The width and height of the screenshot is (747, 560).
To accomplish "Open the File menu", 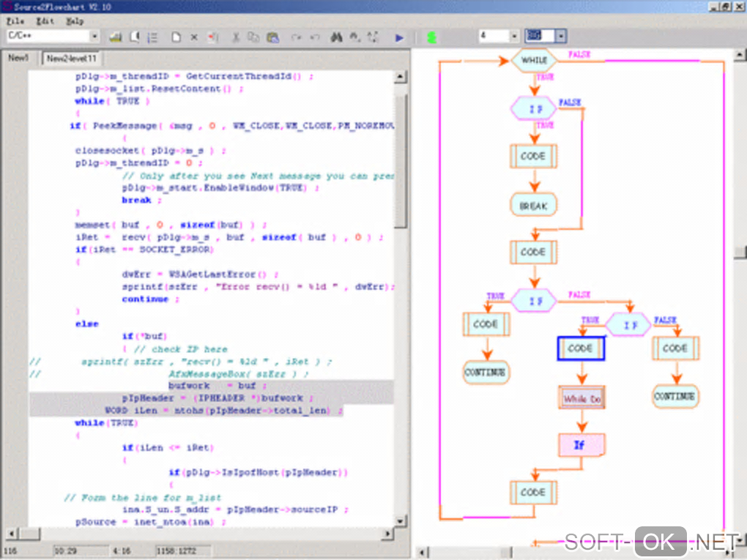I will coord(15,21).
